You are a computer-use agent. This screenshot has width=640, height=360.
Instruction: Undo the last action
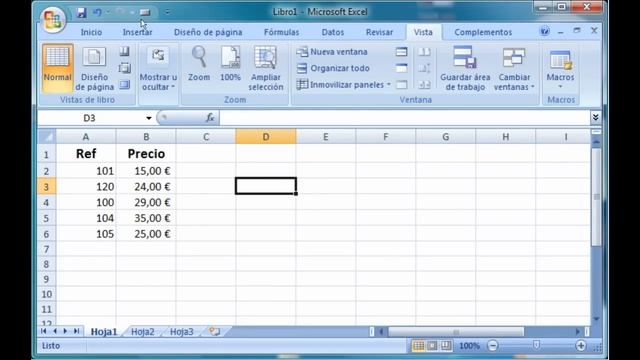coord(97,12)
